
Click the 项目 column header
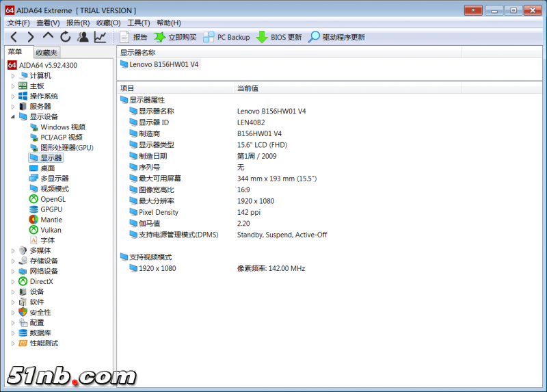(176, 88)
